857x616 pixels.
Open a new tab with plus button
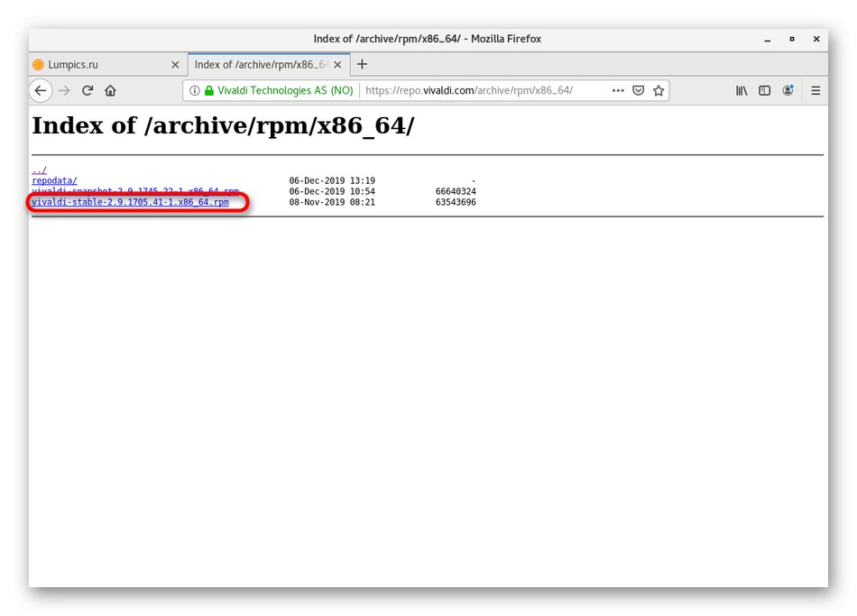click(362, 65)
